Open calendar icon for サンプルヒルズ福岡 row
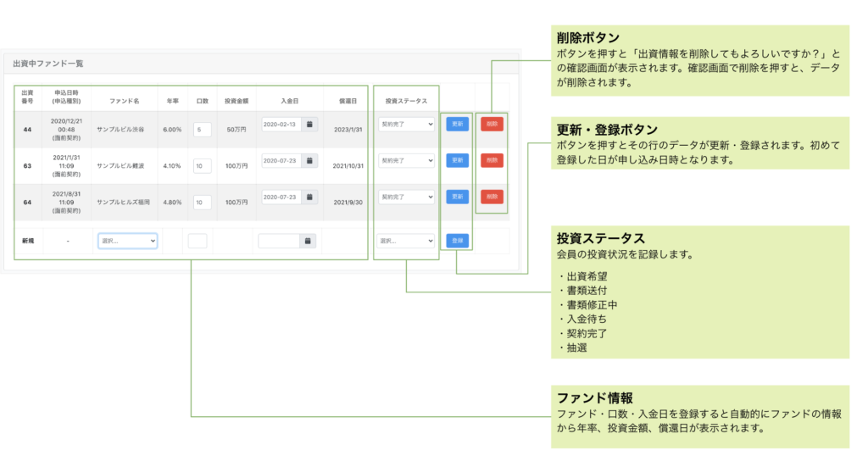This screenshot has height=467, width=868. [309, 197]
